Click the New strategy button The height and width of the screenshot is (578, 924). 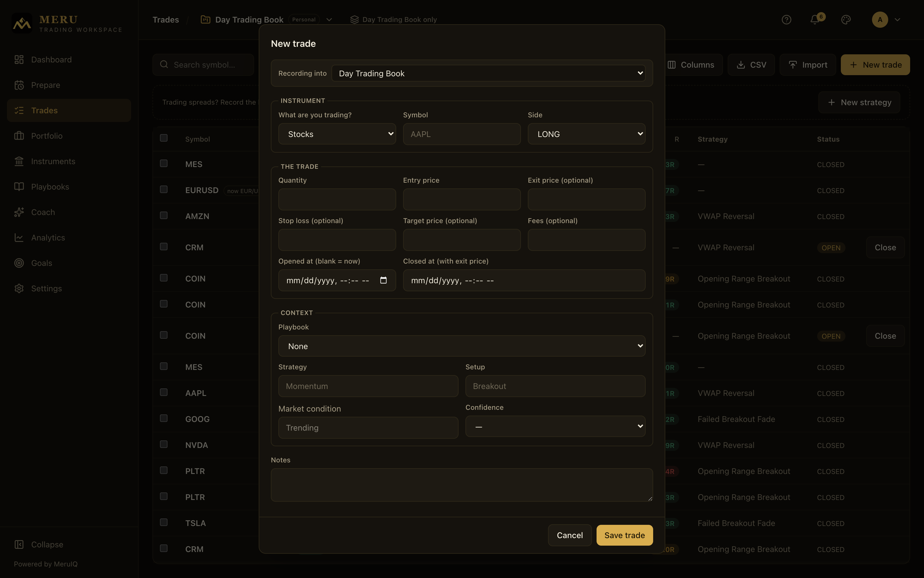859,102
